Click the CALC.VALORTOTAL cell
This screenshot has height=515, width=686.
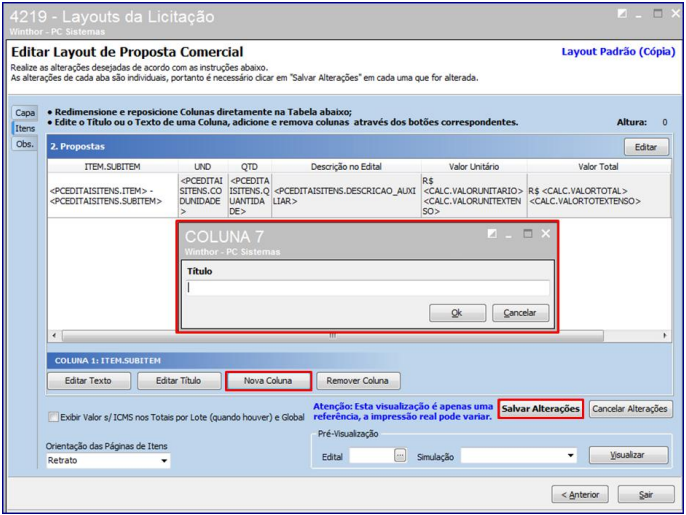click(598, 196)
